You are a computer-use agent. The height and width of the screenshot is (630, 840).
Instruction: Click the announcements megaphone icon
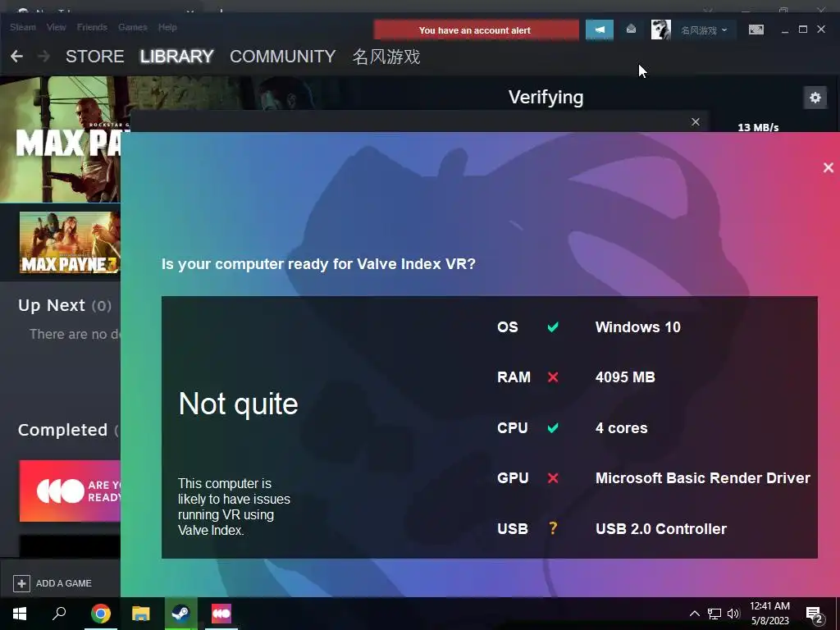pyautogui.click(x=600, y=30)
